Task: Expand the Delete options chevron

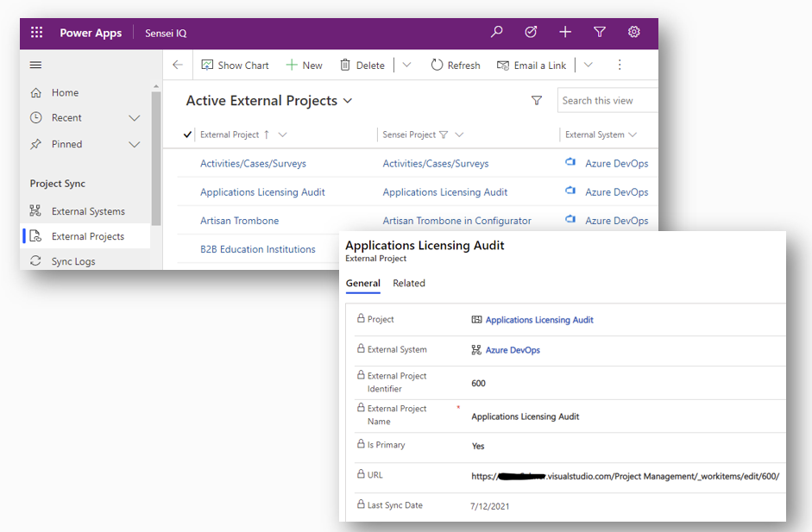Action: click(x=406, y=65)
